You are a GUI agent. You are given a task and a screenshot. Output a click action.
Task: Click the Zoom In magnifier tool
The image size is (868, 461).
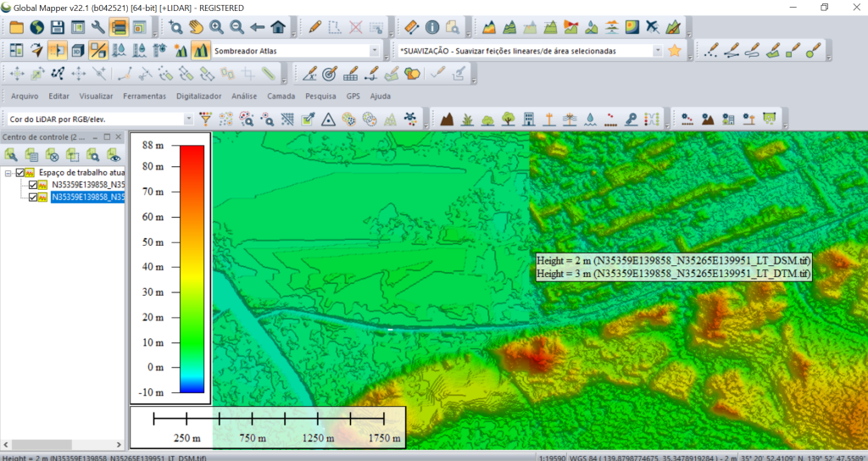coord(217,27)
